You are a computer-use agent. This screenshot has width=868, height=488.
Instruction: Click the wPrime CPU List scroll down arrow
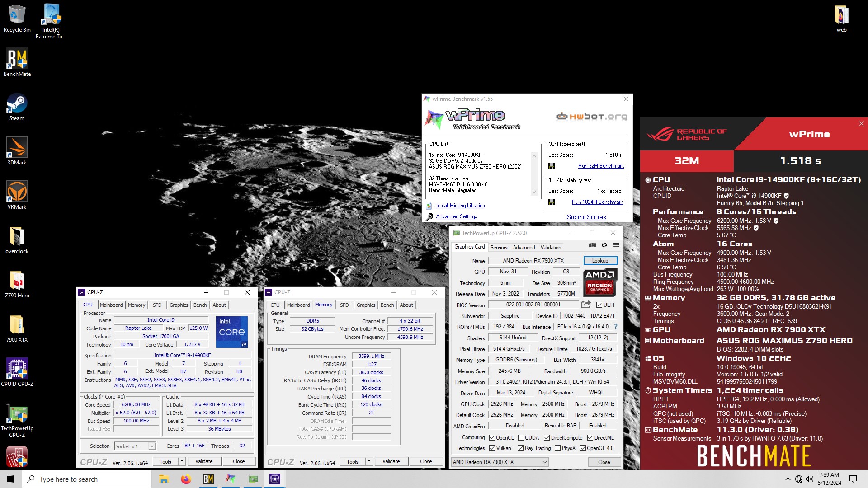point(534,192)
